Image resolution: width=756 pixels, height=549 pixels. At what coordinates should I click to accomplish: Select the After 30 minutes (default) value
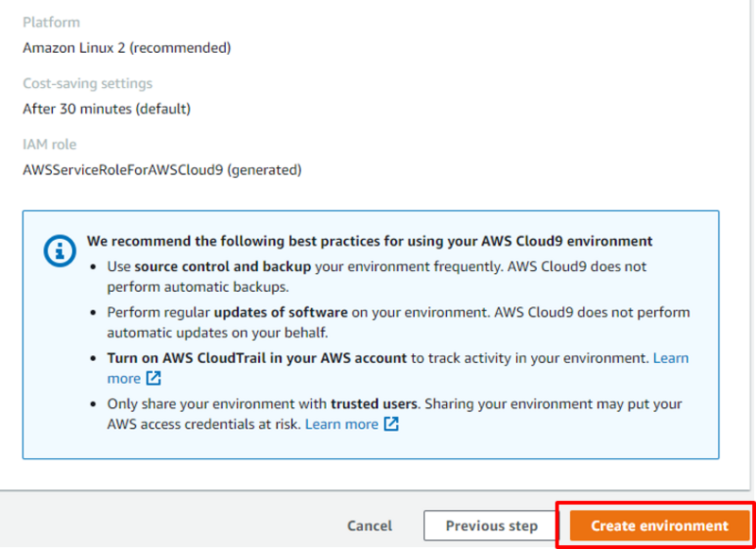coord(107,109)
